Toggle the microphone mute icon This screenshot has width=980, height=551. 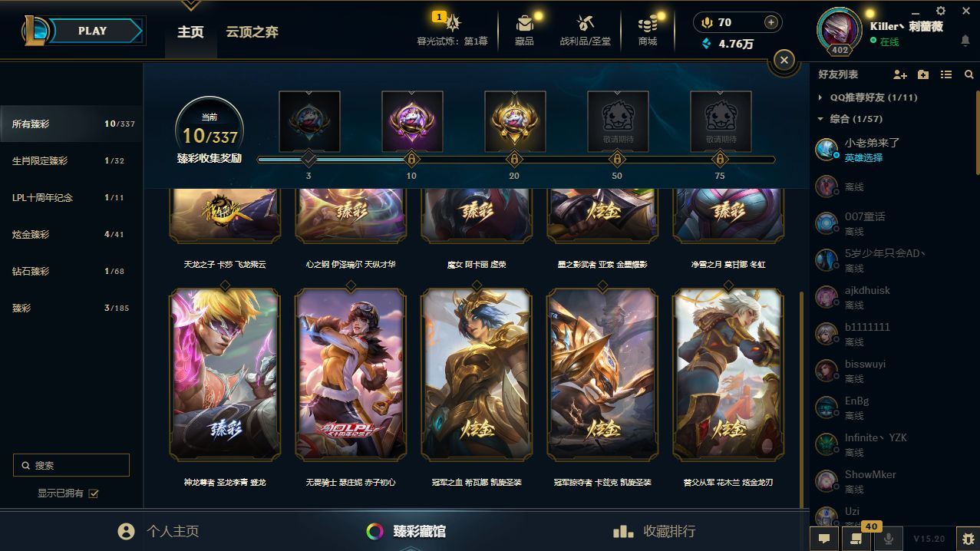[x=888, y=539]
